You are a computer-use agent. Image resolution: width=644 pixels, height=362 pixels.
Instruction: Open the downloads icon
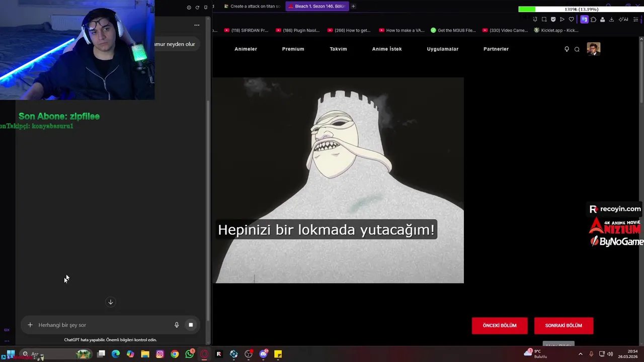611,20
